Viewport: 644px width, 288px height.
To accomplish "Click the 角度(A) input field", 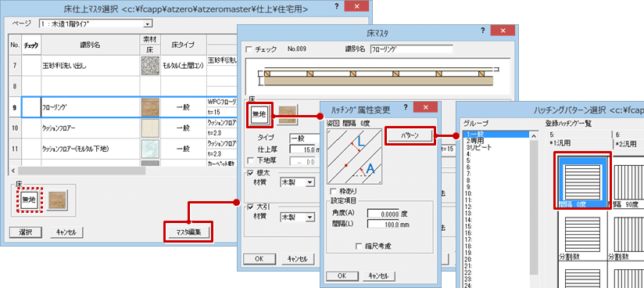I will [x=384, y=214].
